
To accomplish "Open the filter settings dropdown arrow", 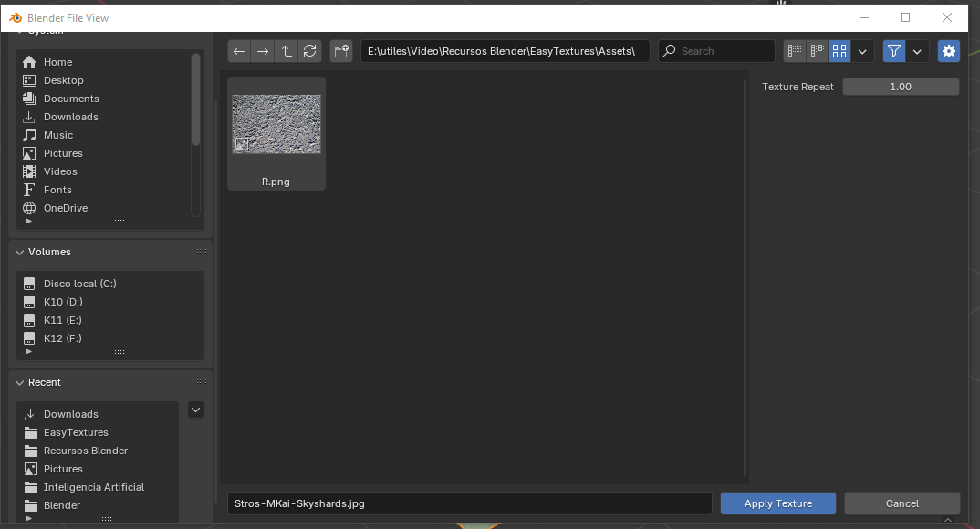I will 918,51.
